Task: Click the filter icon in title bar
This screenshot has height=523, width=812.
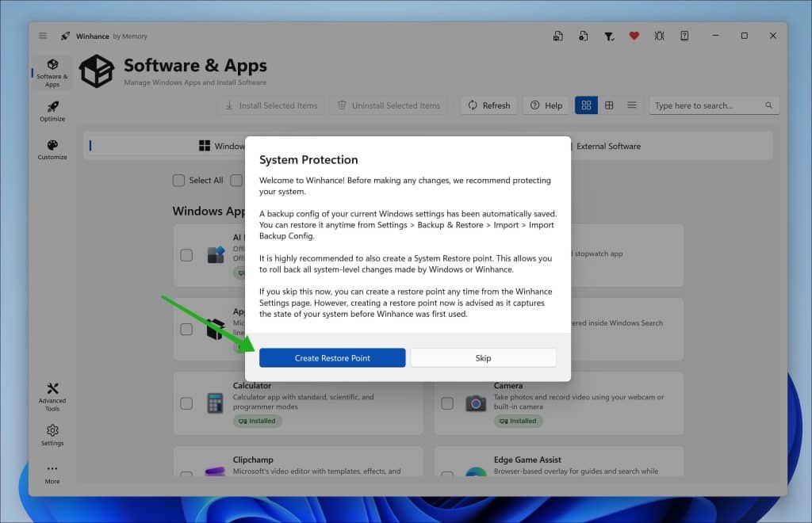Action: point(609,36)
